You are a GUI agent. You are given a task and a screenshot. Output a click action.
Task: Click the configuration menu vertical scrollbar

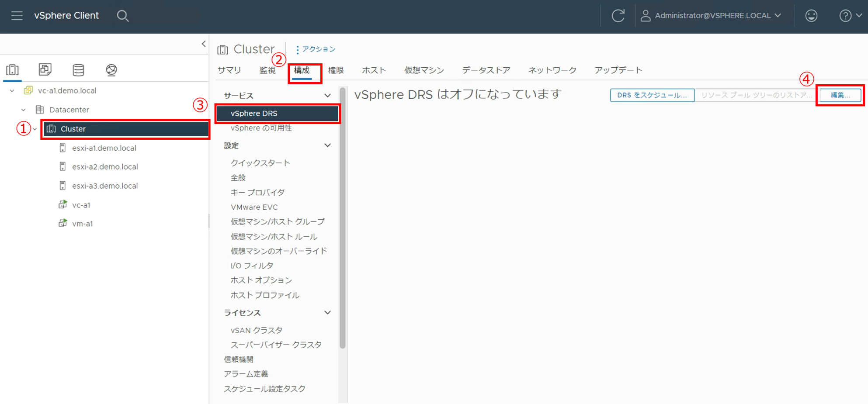(343, 218)
